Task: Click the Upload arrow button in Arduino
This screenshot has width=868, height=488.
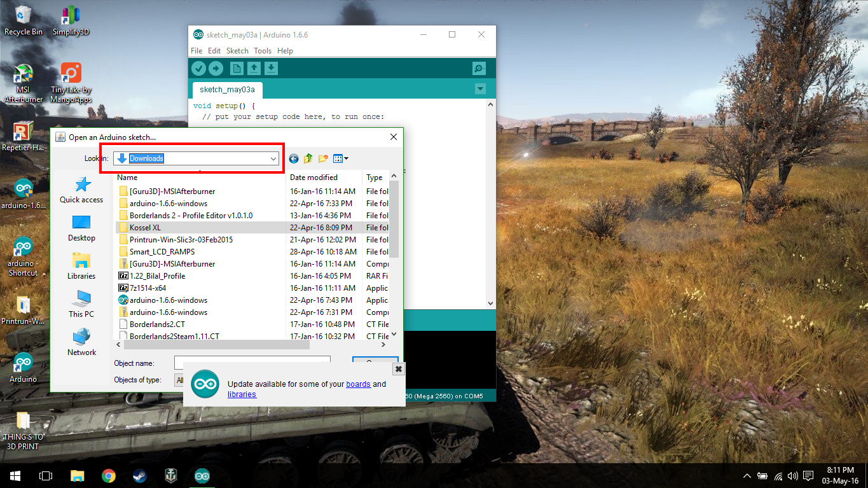Action: click(216, 68)
